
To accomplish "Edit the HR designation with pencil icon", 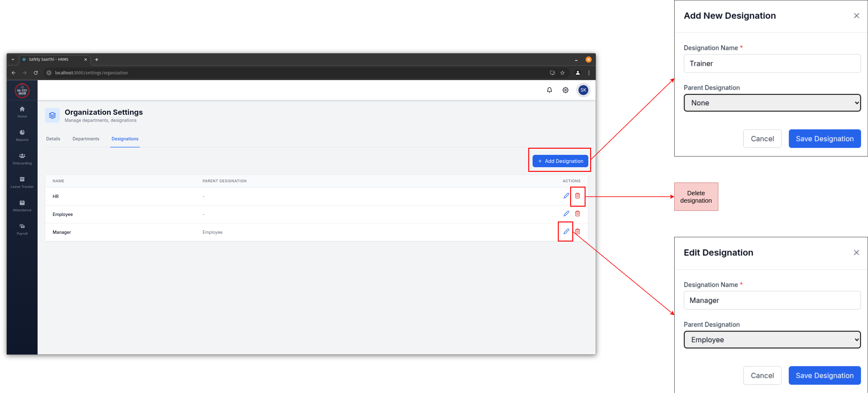I will tap(566, 196).
